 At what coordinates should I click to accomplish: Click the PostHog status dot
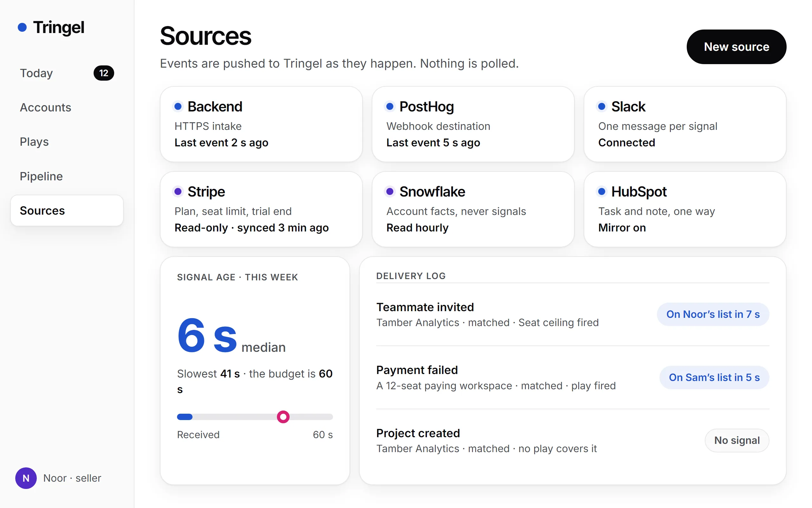[390, 106]
